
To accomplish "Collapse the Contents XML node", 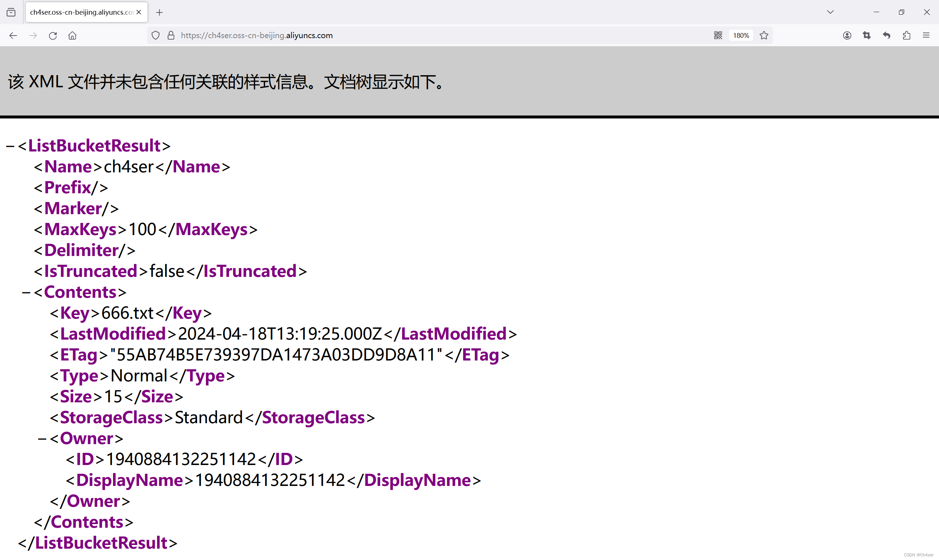I will click(26, 292).
